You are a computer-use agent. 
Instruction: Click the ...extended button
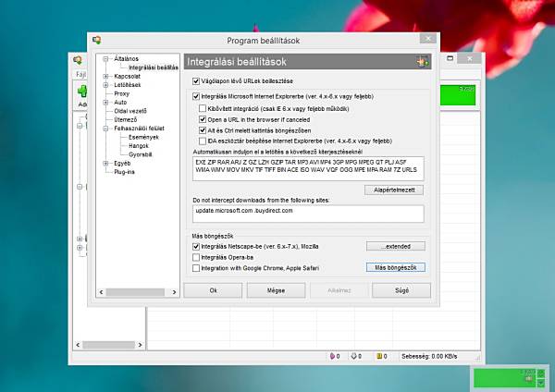tap(396, 246)
